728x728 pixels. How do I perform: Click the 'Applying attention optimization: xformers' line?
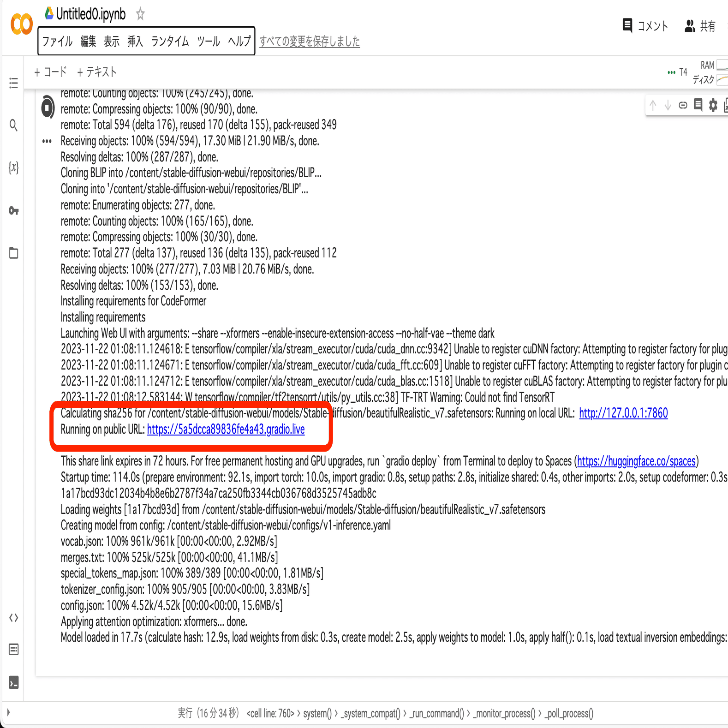click(154, 621)
